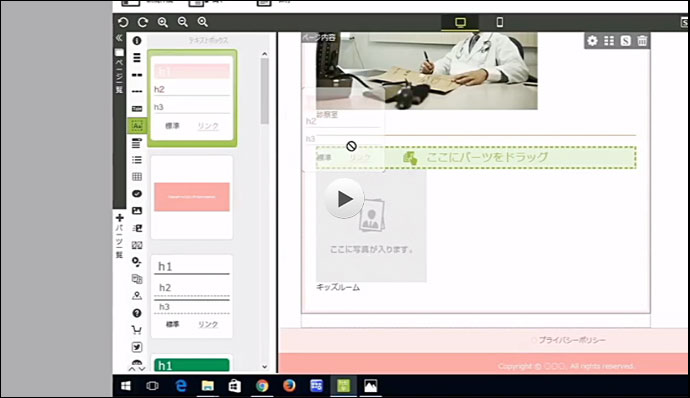Image resolution: width=690 pixels, height=398 pixels.
Task: Select the highlighted text box Aa icon
Action: tap(137, 126)
